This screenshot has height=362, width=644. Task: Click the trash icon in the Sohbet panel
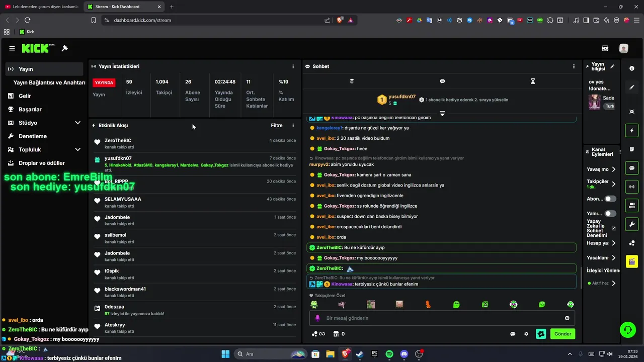352,81
